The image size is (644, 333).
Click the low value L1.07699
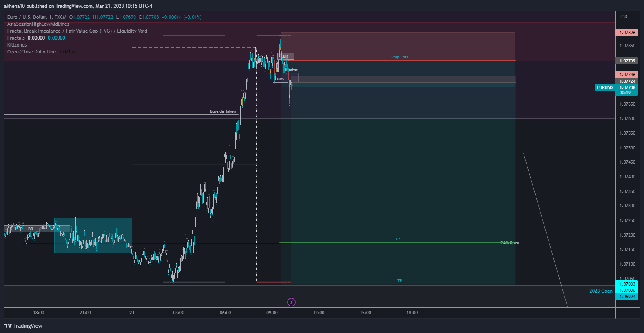(126, 17)
